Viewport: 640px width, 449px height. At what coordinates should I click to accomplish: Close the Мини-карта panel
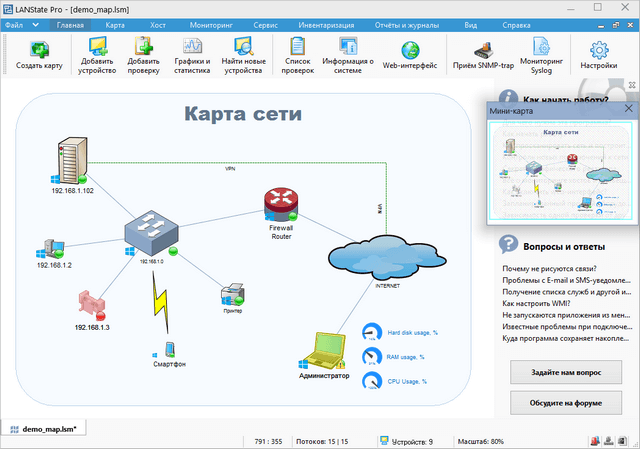click(628, 110)
